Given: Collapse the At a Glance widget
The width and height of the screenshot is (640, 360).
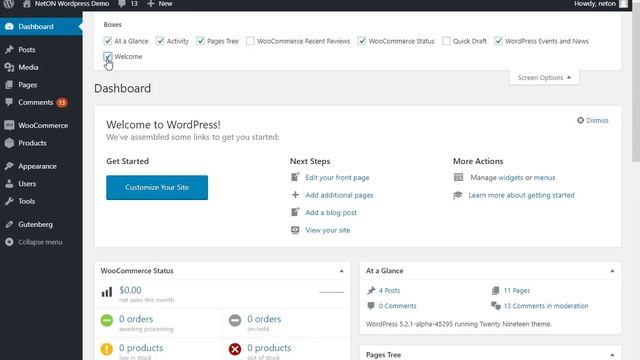Looking at the screenshot, I should [x=612, y=271].
